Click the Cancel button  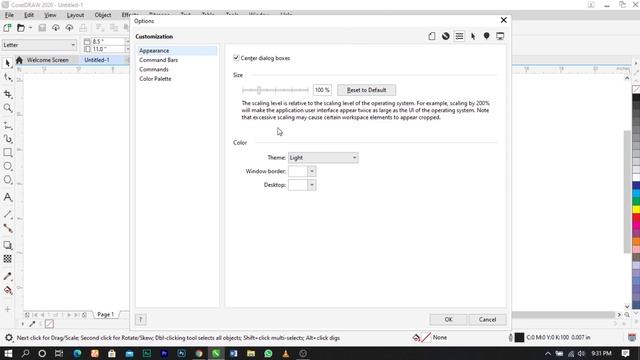(x=487, y=320)
